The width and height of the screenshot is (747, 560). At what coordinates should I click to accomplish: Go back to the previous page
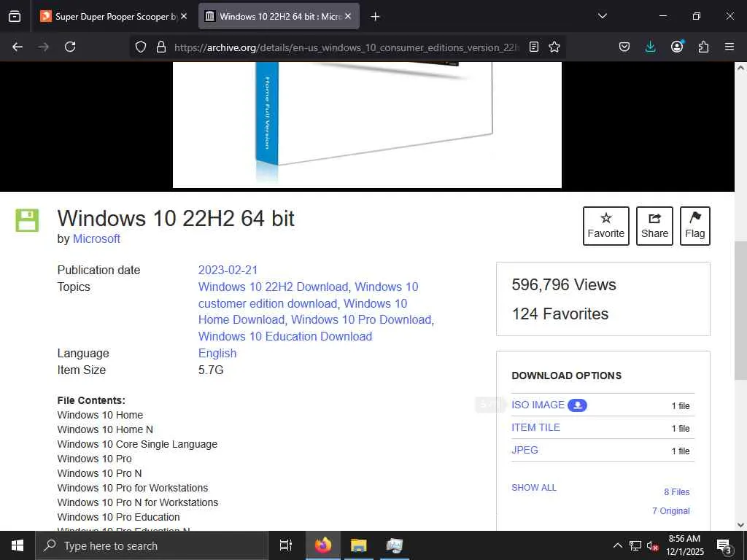click(18, 47)
